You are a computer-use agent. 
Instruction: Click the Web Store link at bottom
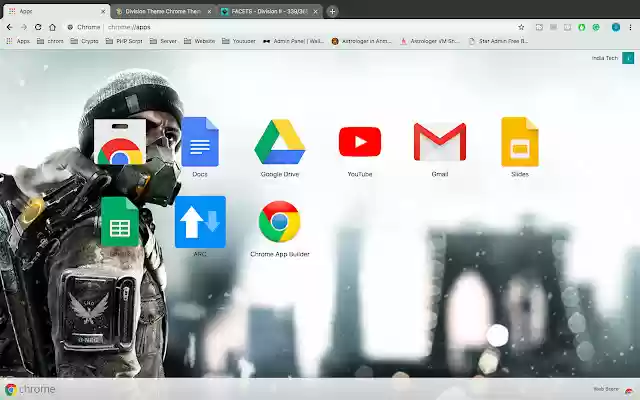[613, 390]
